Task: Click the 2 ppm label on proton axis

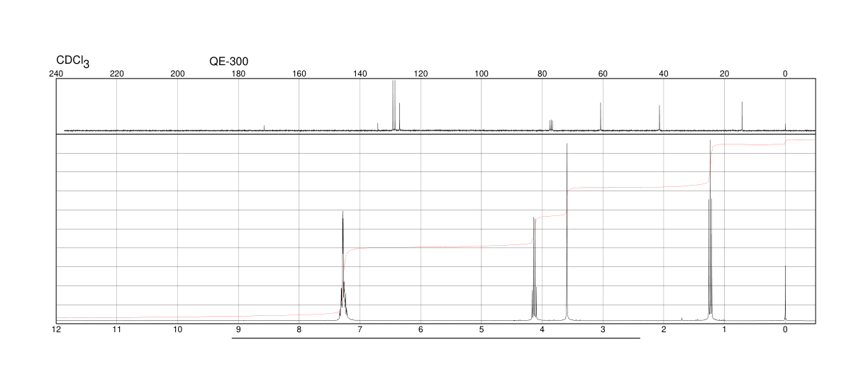Action: pyautogui.click(x=664, y=330)
